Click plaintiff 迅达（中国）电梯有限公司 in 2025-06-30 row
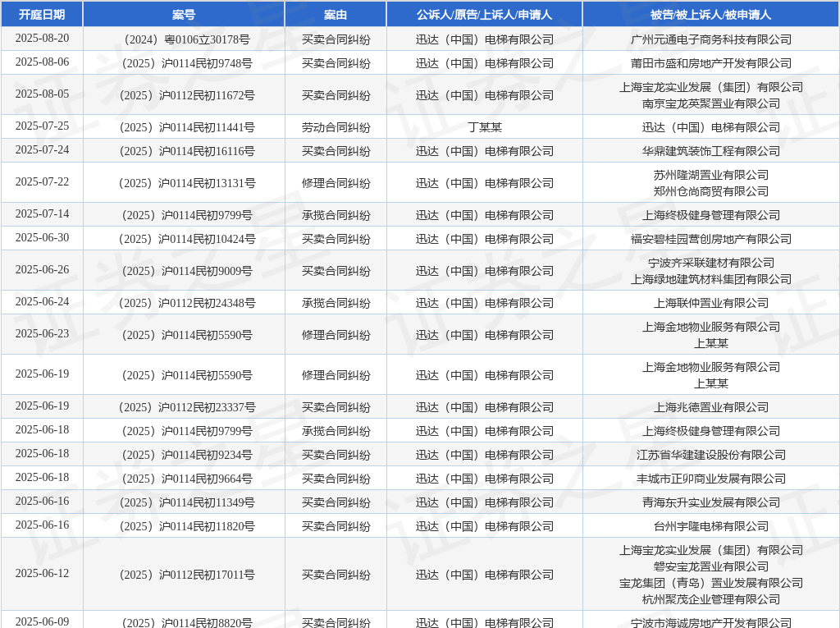The image size is (840, 628). pyautogui.click(x=485, y=239)
